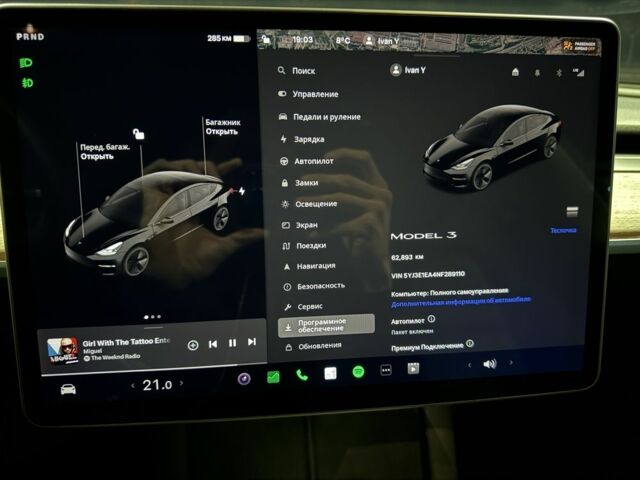Screen dimensions: 640x480
Task: Open the Обновления upgrades menu
Action: point(313,346)
